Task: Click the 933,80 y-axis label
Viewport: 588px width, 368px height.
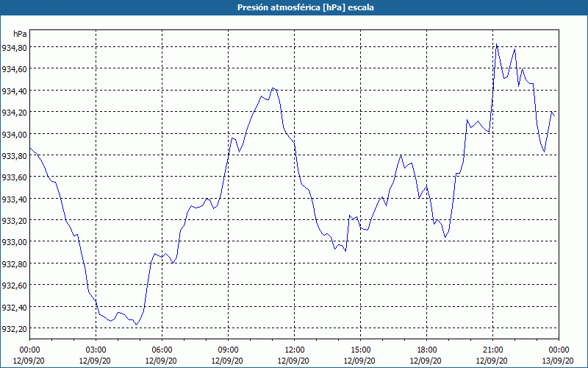Action: [13, 156]
